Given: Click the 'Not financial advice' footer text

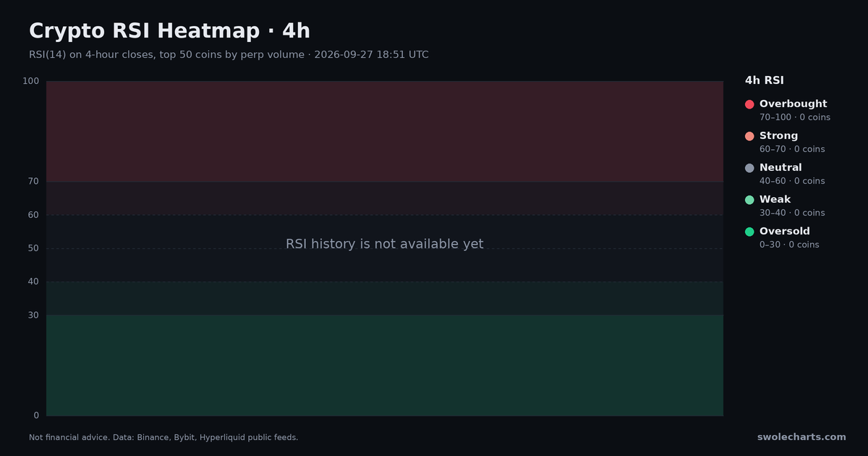Looking at the screenshot, I should coord(163,437).
